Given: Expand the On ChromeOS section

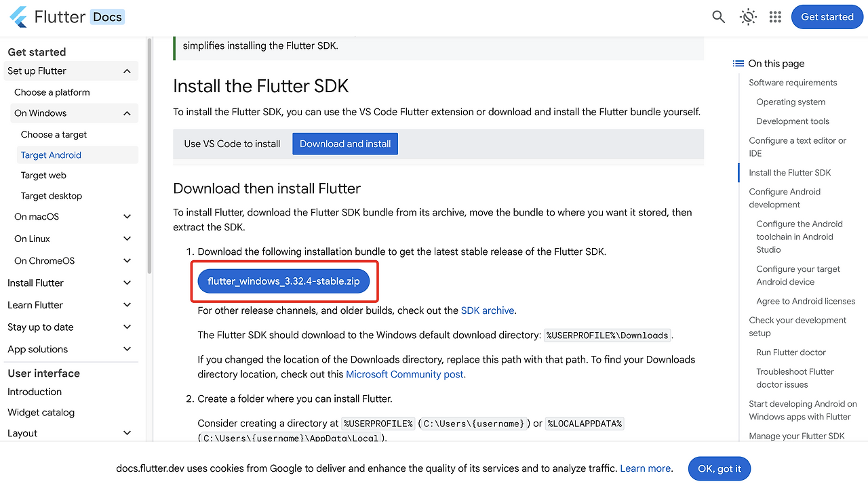Looking at the screenshot, I should [127, 261].
